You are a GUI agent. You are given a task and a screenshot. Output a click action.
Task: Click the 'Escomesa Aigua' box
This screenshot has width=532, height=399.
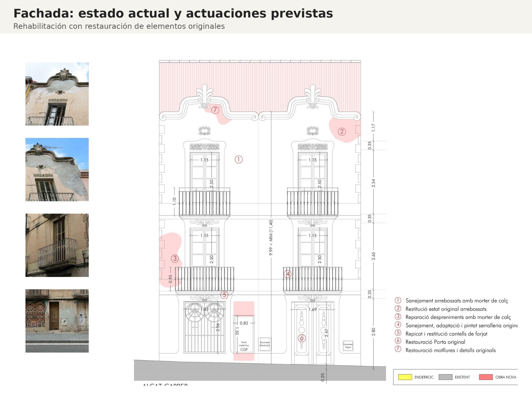348,346
